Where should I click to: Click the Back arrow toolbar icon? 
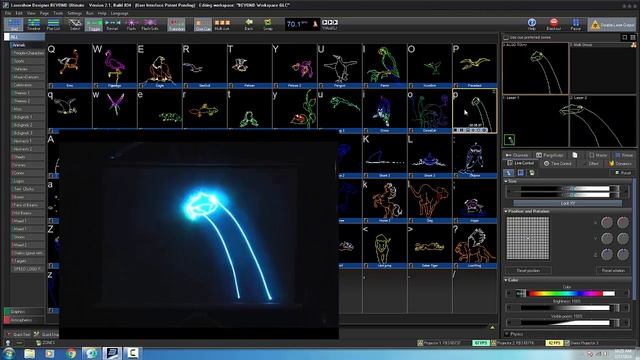(x=249, y=24)
